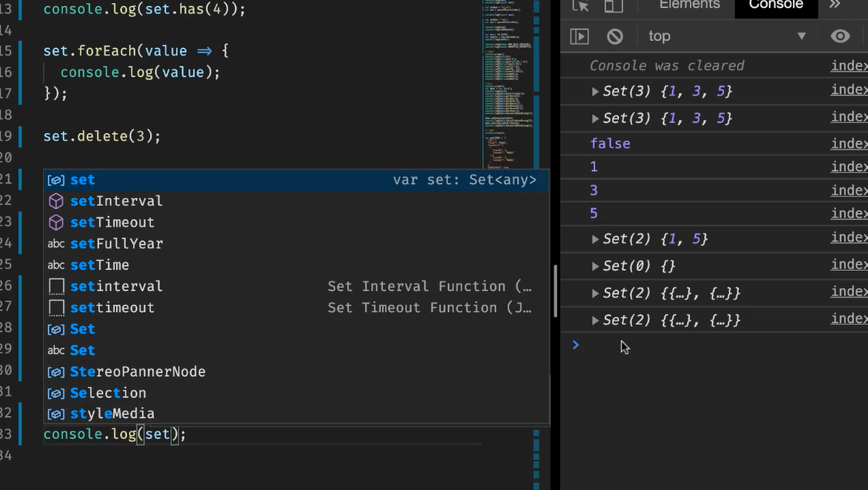This screenshot has height=490, width=868.
Task: Click the variable icon beside the set suggestion
Action: pos(55,179)
